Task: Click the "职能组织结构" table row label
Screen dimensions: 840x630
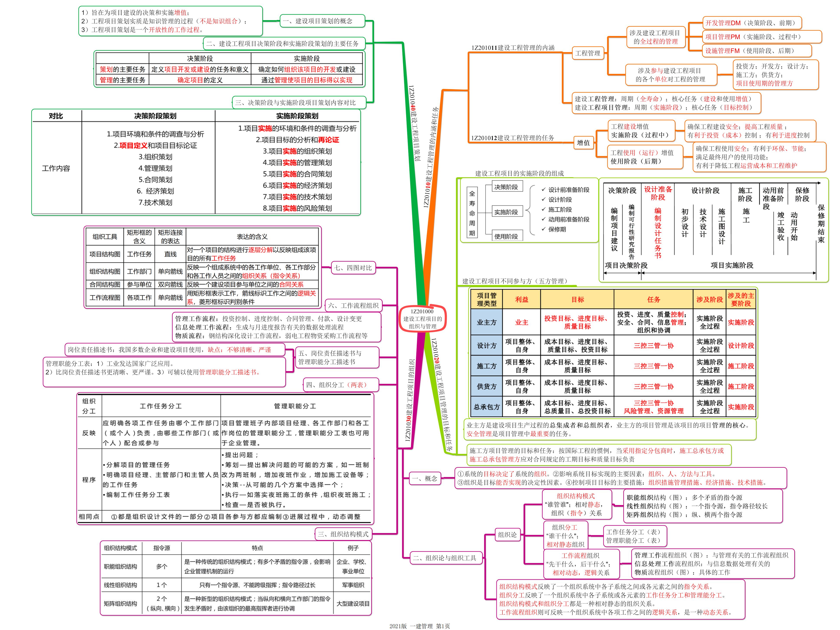Action: [x=120, y=567]
